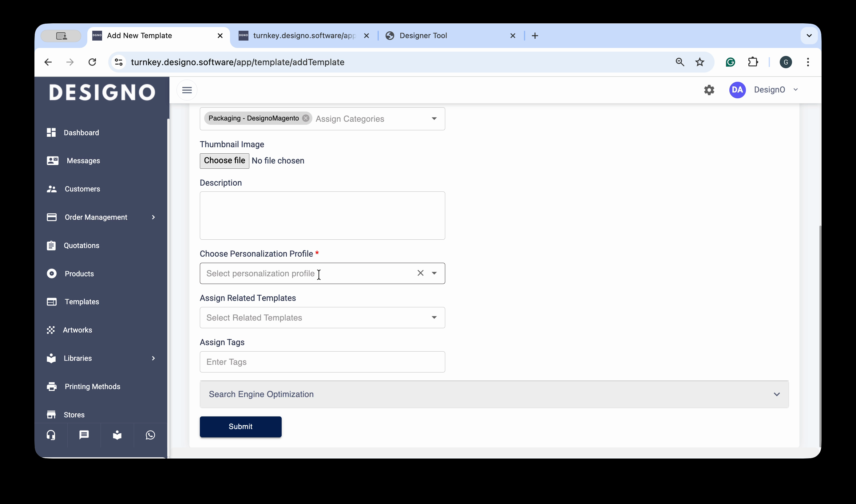
Task: Open Printing Methods in sidebar
Action: [x=92, y=387]
